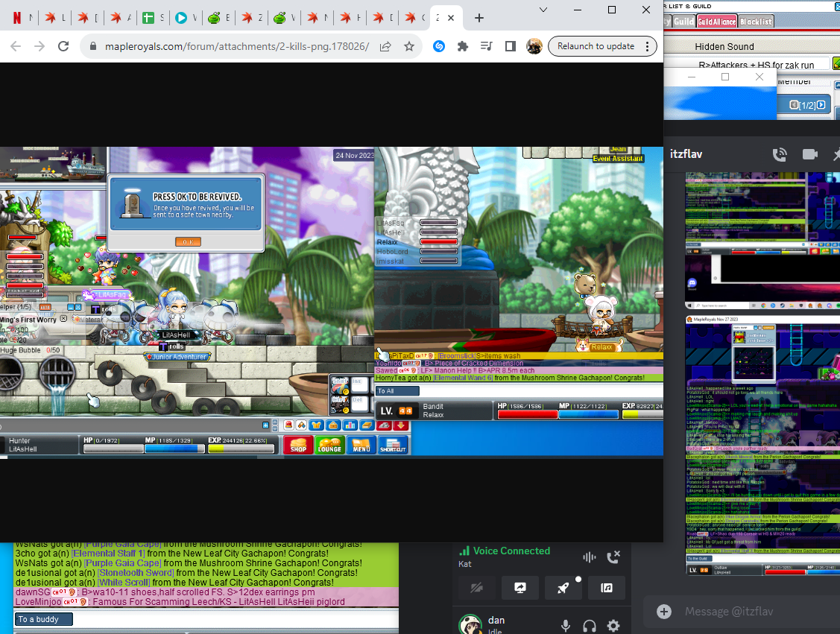The image size is (840, 634).
Task: Bookmark this page with the star icon
Action: (x=409, y=46)
